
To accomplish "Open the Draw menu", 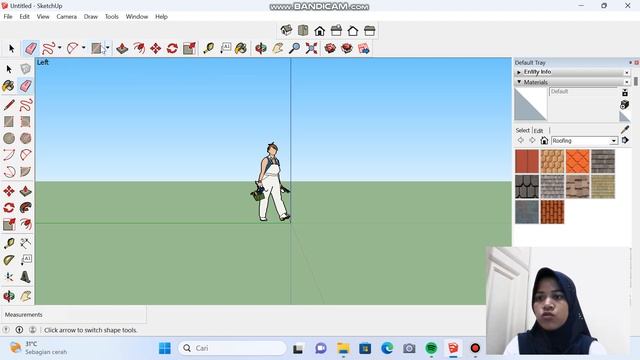I will coord(91,17).
